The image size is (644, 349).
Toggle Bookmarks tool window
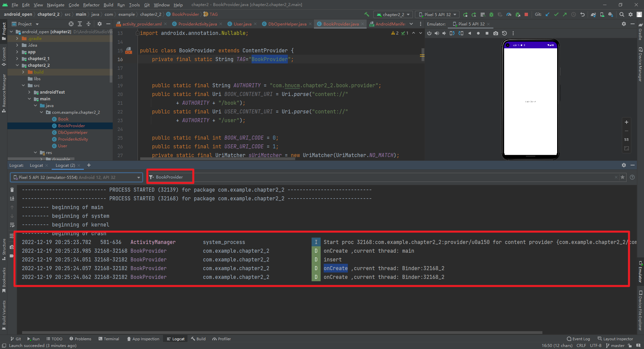click(x=4, y=280)
